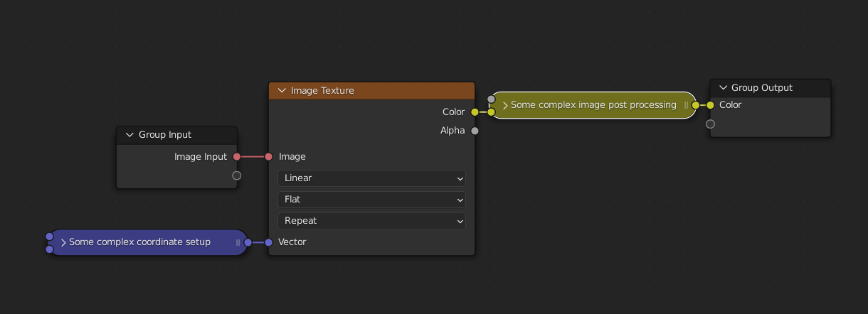Collapse the Group Input node chevron
The height and width of the screenshot is (314, 868).
pyautogui.click(x=129, y=135)
